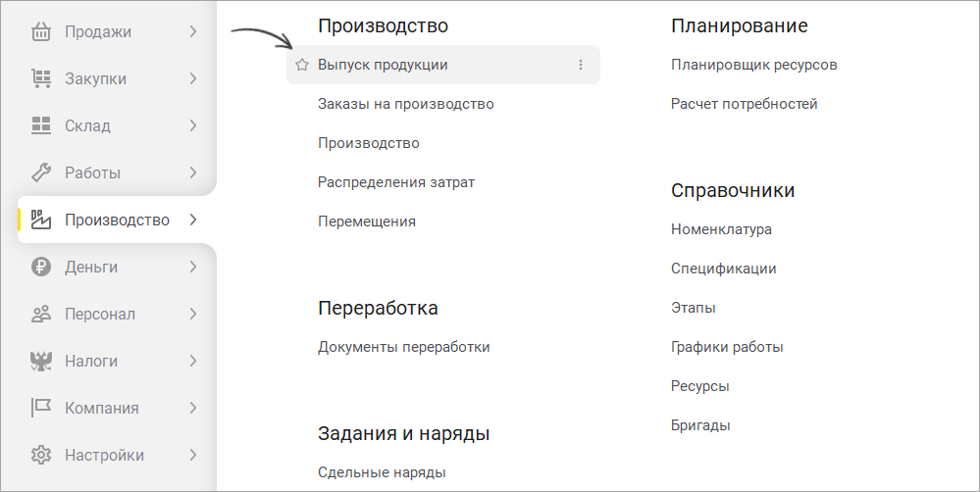This screenshot has width=980, height=492.
Task: Expand the Деньги section chevron
Action: click(x=193, y=268)
